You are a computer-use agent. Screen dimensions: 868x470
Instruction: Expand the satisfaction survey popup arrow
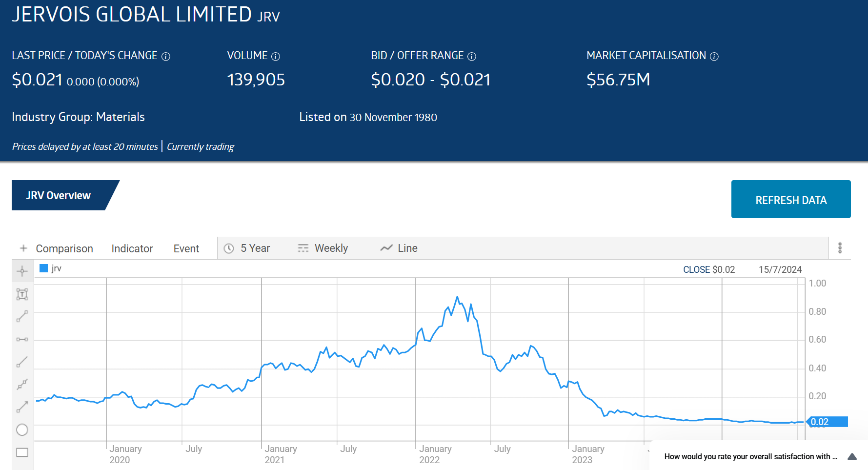tap(852, 457)
